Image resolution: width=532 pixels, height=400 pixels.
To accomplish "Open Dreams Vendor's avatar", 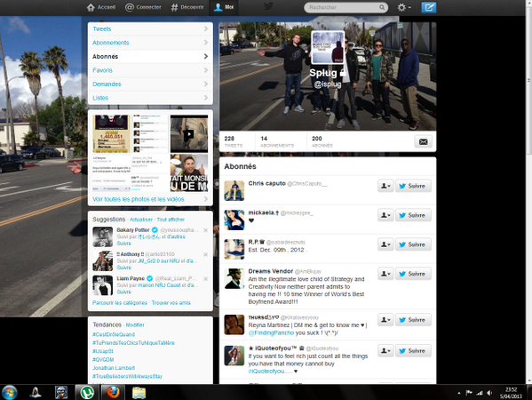I will [234, 278].
